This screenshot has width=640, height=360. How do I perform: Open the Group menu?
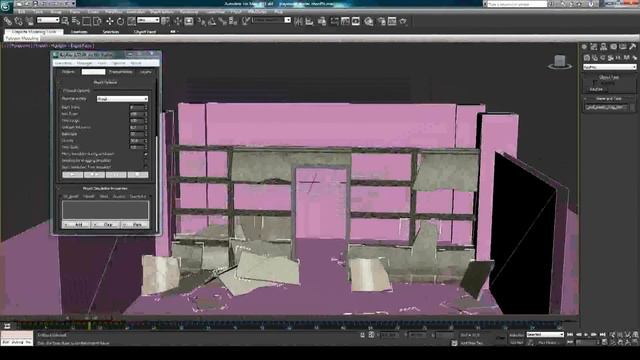coord(56,12)
